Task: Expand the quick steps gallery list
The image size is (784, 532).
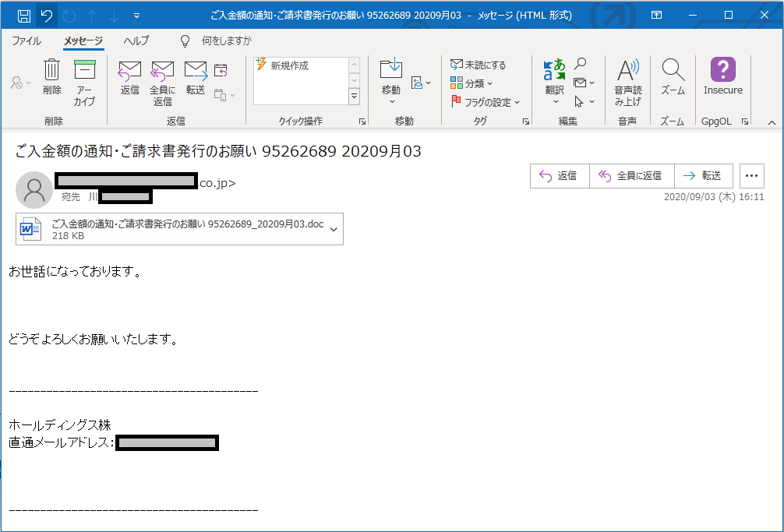Action: [354, 96]
